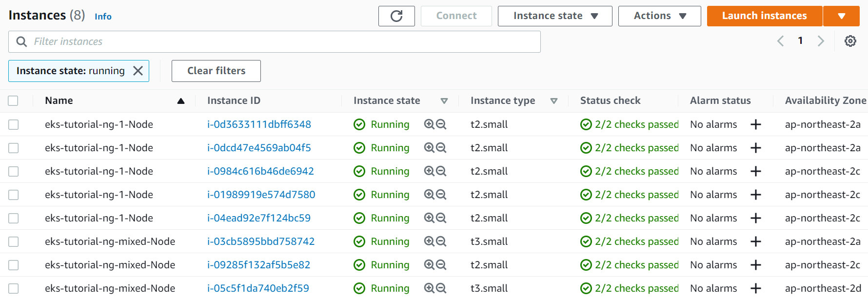Screen dimensions: 868x300
Task: Click the Instance ID column header
Action: pyautogui.click(x=234, y=100)
